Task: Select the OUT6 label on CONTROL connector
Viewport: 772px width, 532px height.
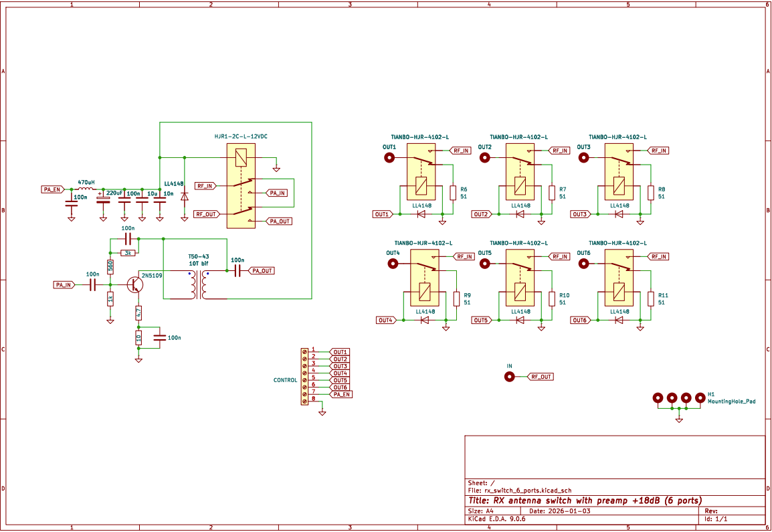Action: coord(339,387)
